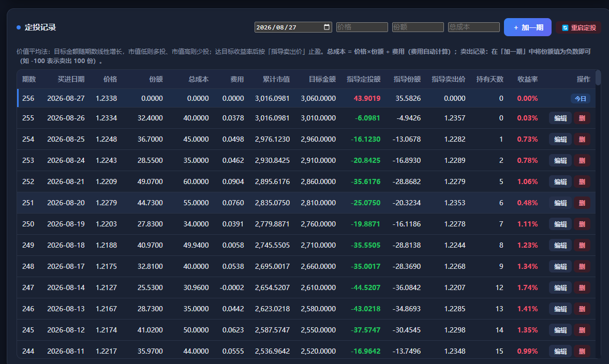Select cumulative value 2,835.0750
The image size is (609, 364).
[272, 203]
